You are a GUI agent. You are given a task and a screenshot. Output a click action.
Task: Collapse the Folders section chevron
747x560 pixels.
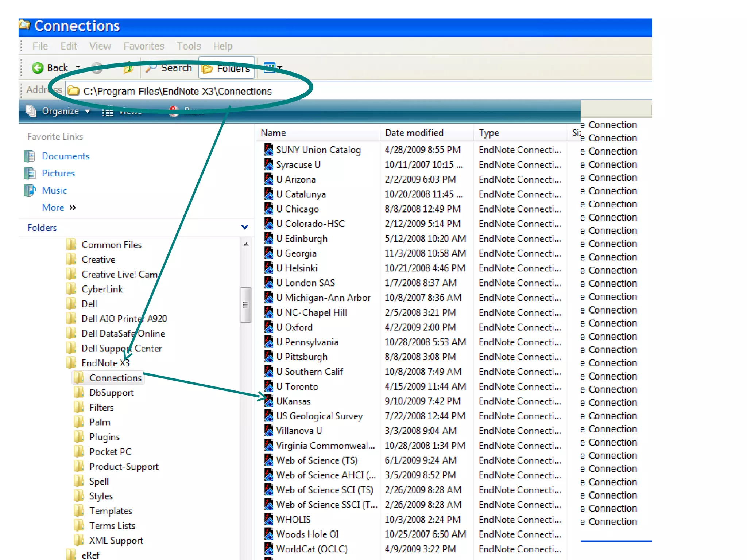(245, 227)
